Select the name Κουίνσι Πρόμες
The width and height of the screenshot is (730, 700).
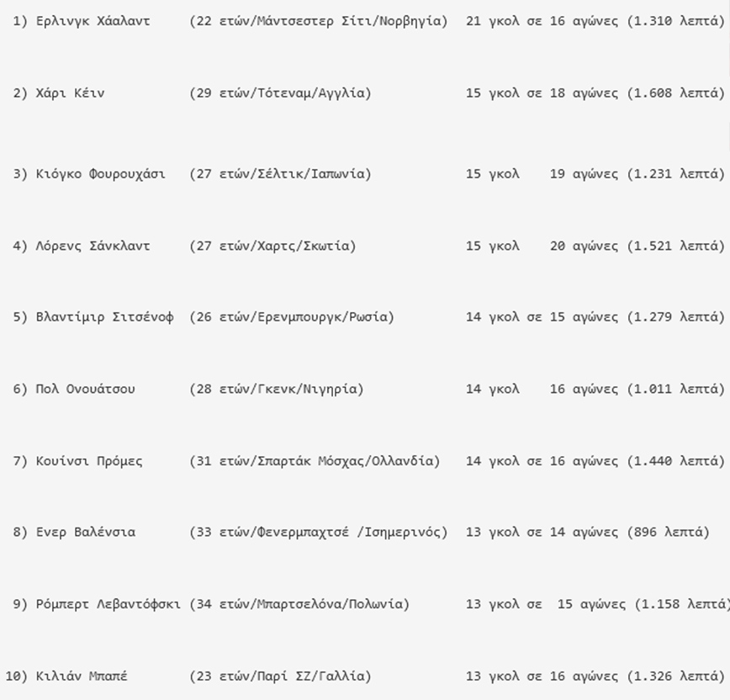pyautogui.click(x=89, y=461)
